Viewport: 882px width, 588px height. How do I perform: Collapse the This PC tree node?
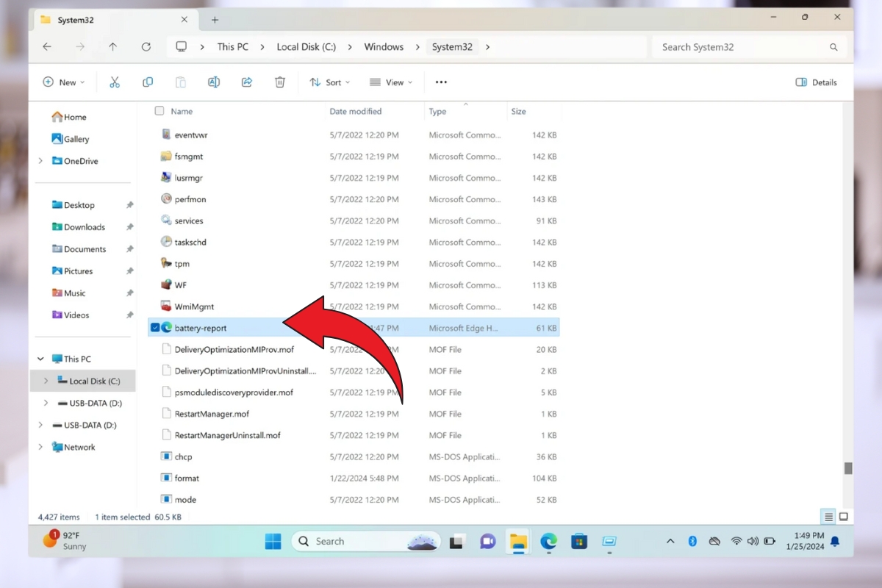(x=40, y=359)
